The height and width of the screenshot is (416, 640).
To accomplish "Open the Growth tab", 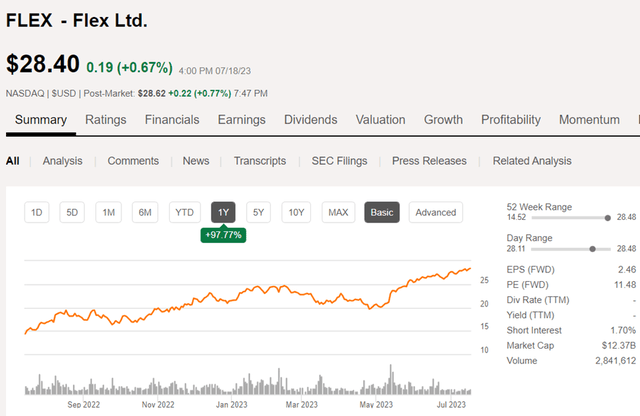I will (x=443, y=120).
